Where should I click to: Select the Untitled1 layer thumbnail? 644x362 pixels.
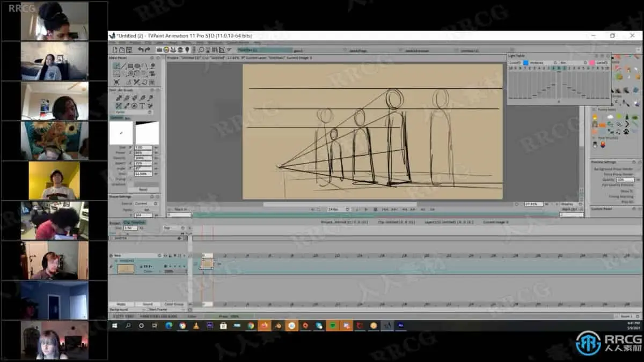tap(126, 269)
